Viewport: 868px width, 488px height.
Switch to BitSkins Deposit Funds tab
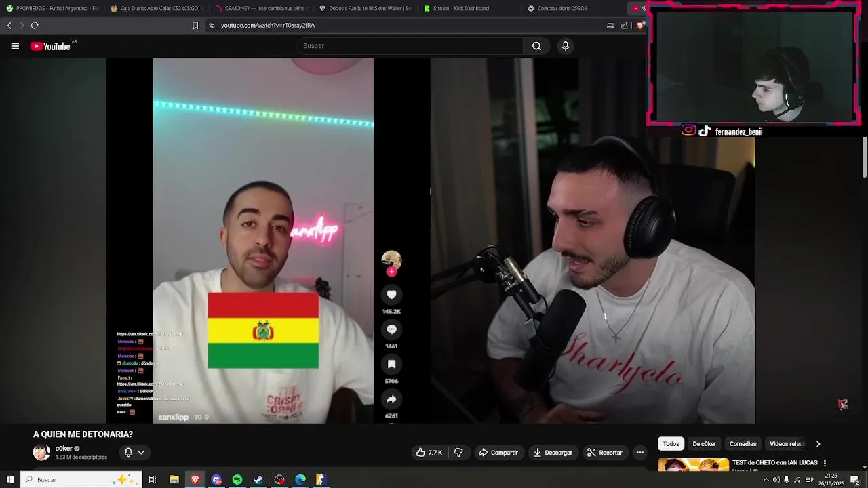[364, 9]
